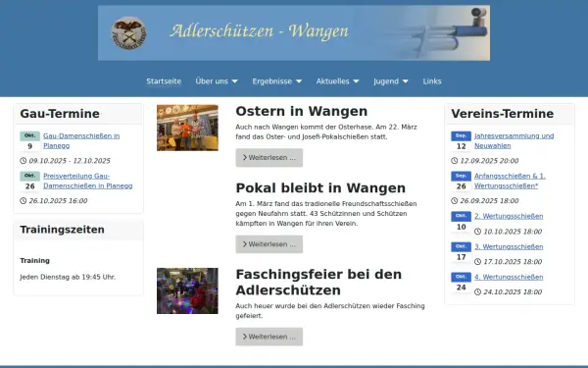Click clock icon beside 26.10.2025 16:00
Image resolution: width=588 pixels, height=368 pixels.
click(24, 201)
